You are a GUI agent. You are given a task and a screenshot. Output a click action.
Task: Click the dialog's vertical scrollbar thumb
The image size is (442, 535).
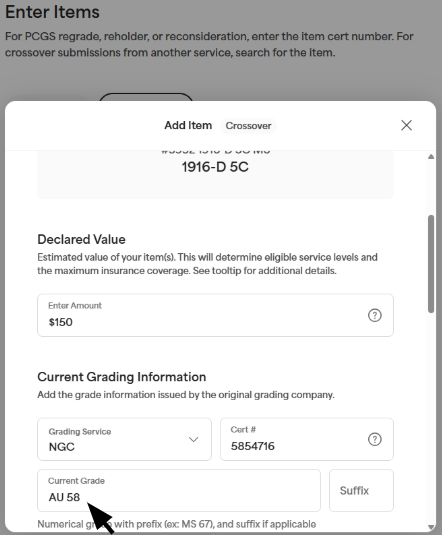(431, 264)
